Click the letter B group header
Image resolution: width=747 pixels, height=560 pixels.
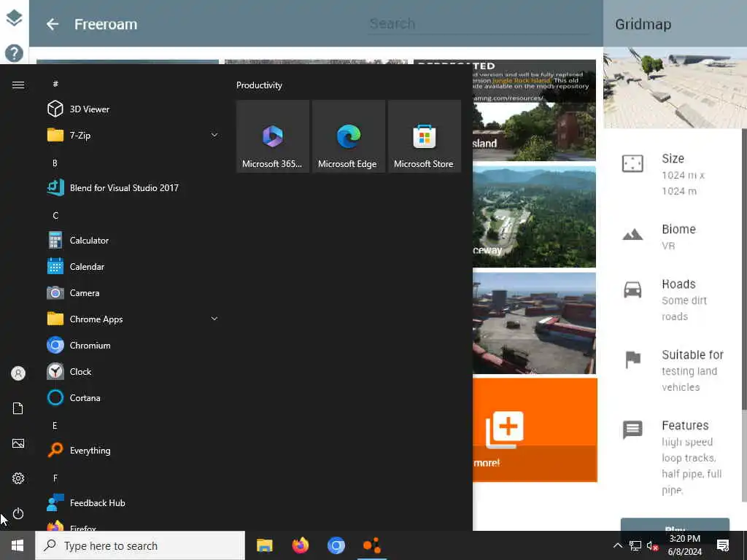(x=55, y=163)
